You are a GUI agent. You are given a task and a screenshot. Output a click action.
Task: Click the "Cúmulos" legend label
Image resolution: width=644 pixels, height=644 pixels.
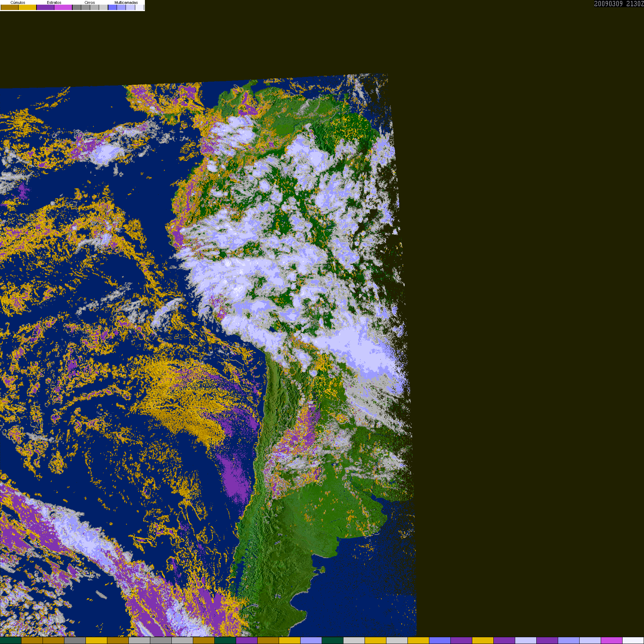[x=18, y=3]
